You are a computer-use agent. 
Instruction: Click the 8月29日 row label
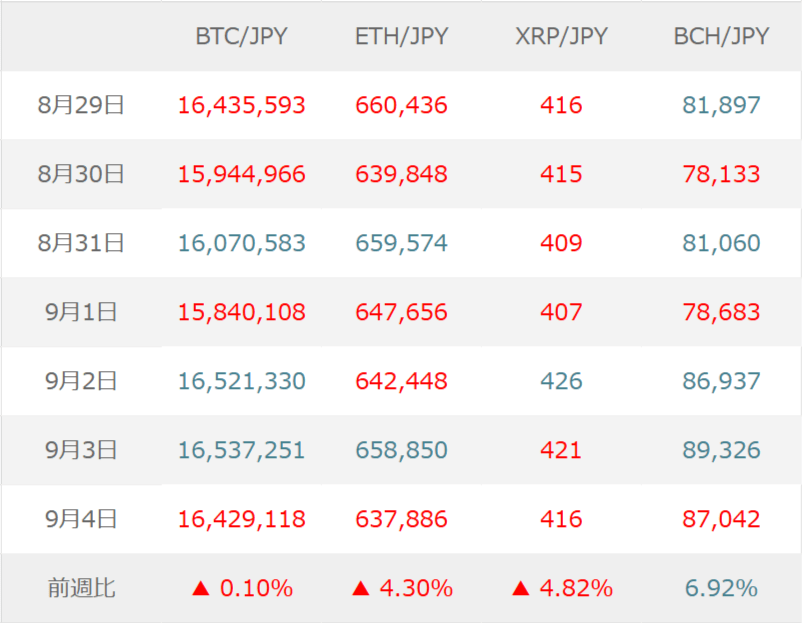coord(81,105)
